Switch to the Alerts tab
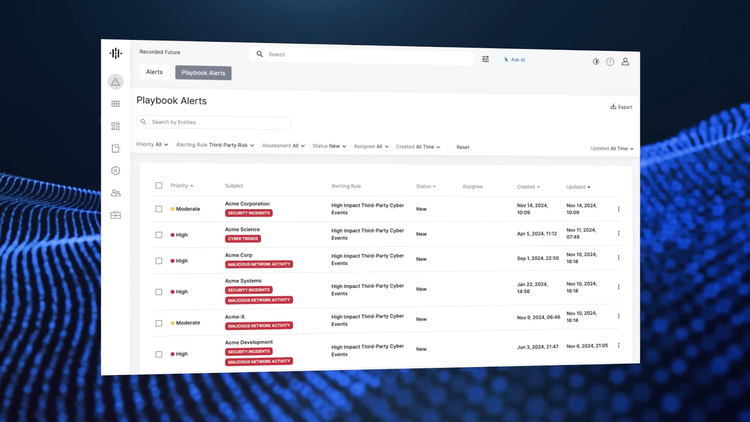 point(154,72)
